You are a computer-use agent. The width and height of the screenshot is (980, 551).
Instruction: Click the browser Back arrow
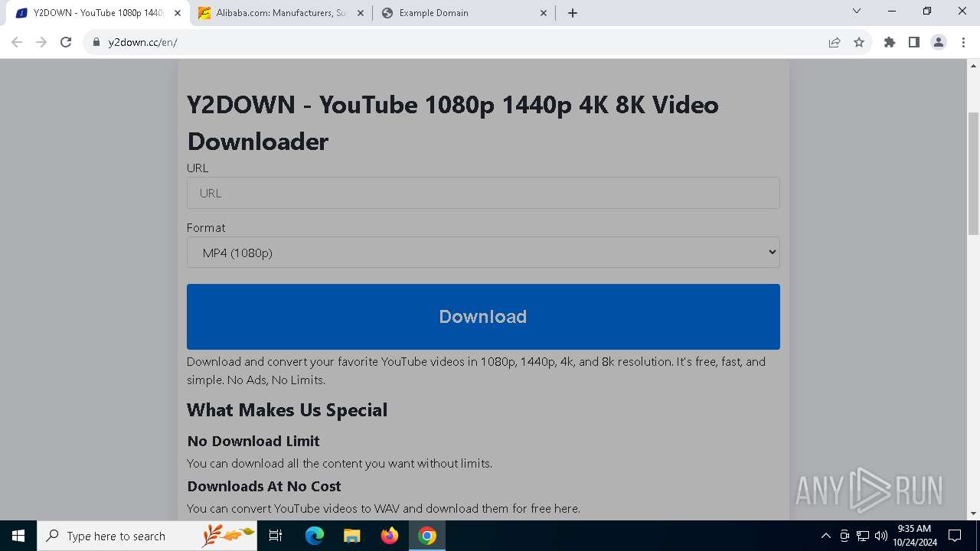17,42
